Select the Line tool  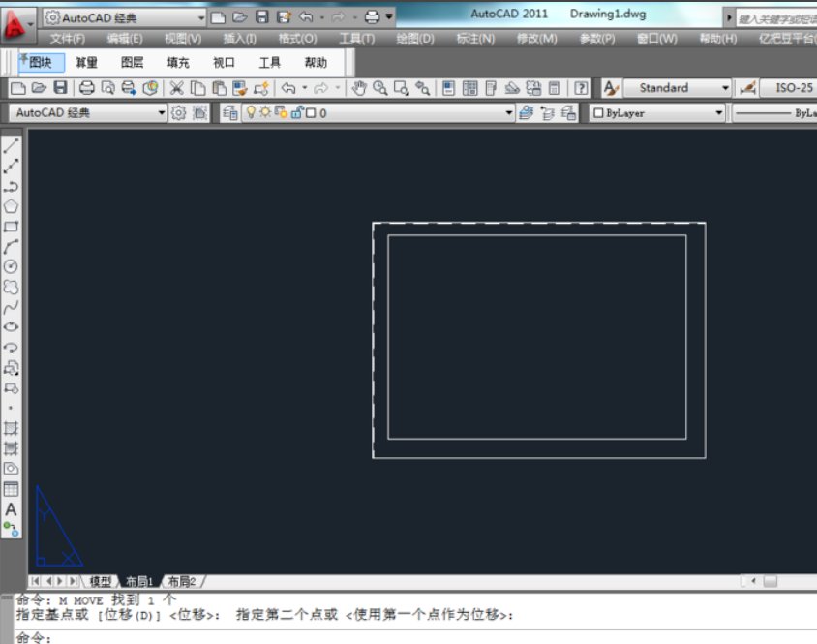10,144
